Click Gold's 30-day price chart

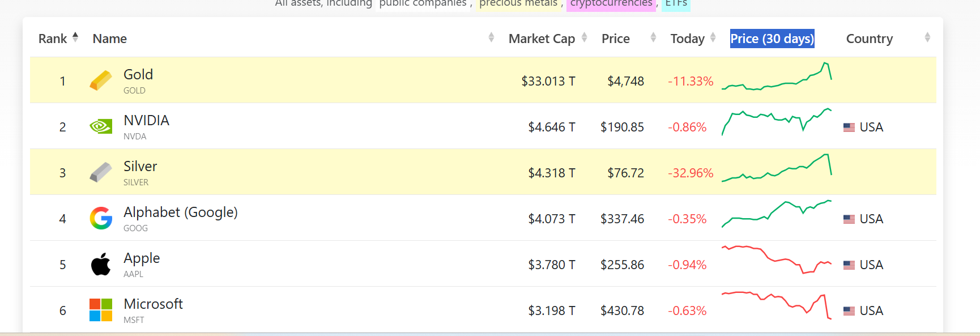[776, 78]
